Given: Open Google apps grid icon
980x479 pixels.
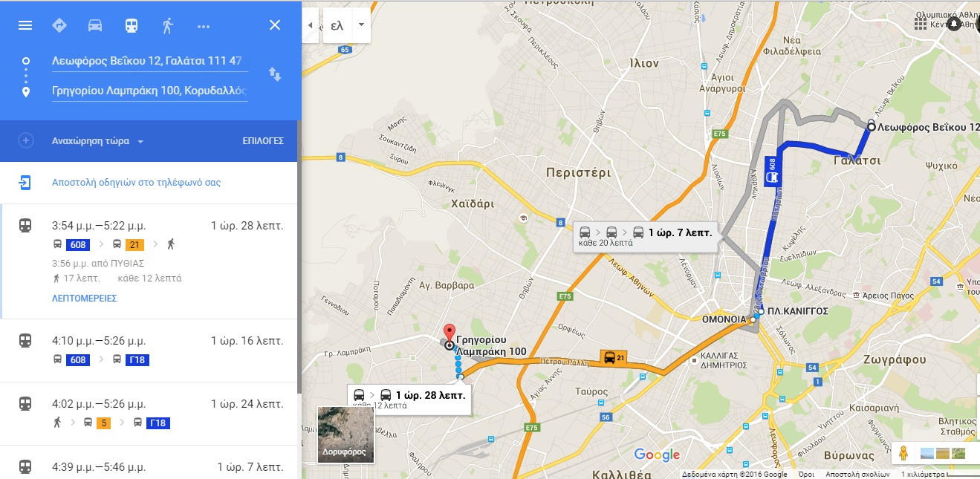Looking at the screenshot, I should (x=920, y=24).
